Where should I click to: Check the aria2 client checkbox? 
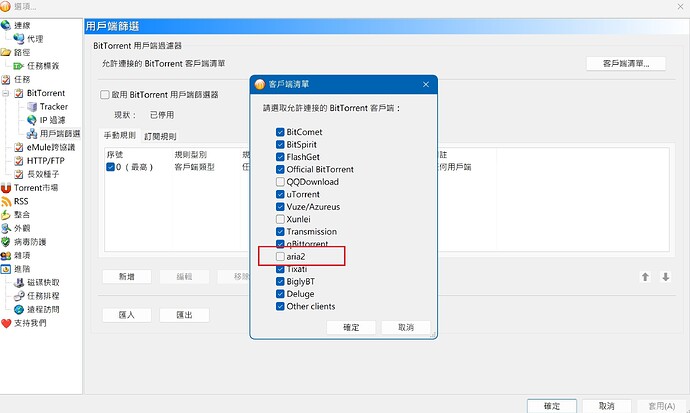[280, 257]
